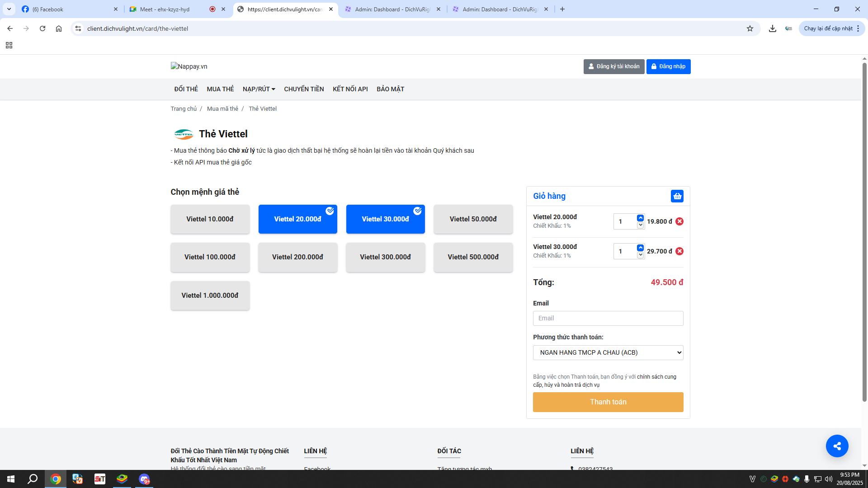Close the Facebook tab

[x=116, y=9]
